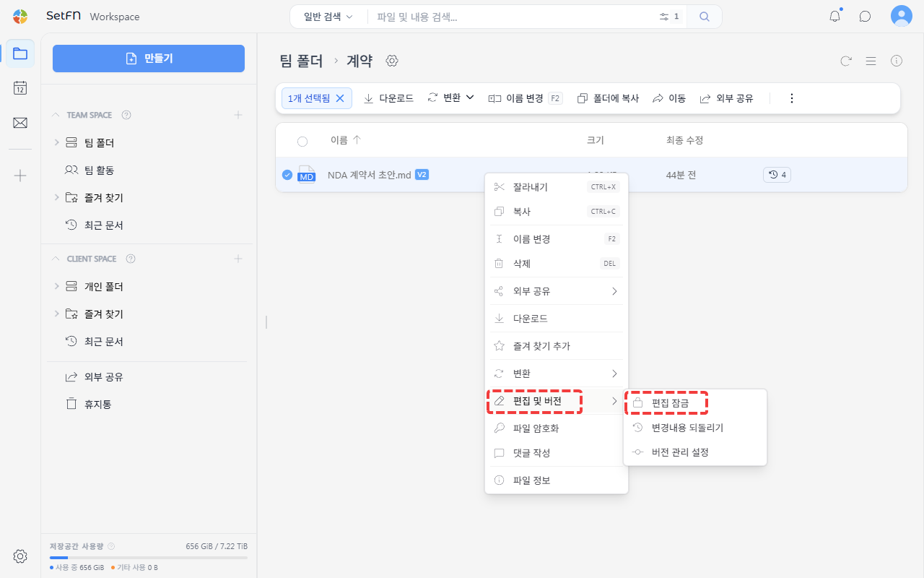The height and width of the screenshot is (578, 924).
Task: Click the plus icon in left rail
Action: pos(20,176)
